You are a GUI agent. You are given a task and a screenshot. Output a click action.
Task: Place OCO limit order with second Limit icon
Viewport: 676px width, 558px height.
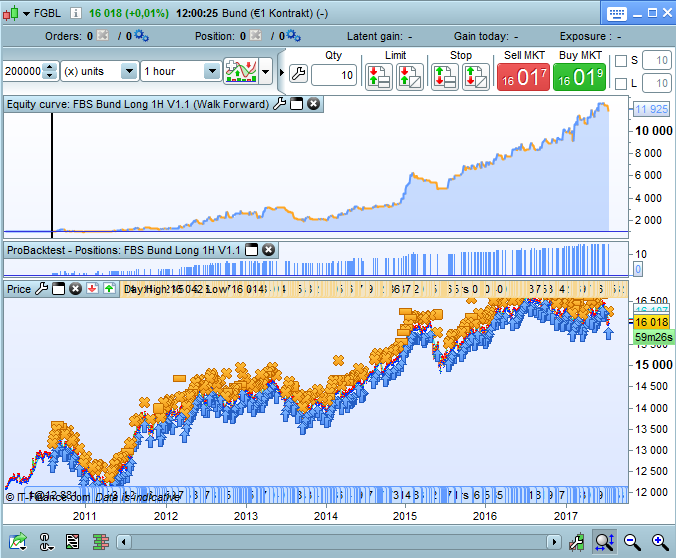410,76
